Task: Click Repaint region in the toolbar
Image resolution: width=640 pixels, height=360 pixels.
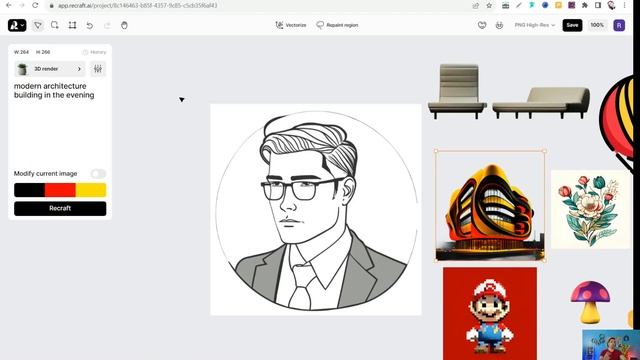Action: click(x=337, y=25)
